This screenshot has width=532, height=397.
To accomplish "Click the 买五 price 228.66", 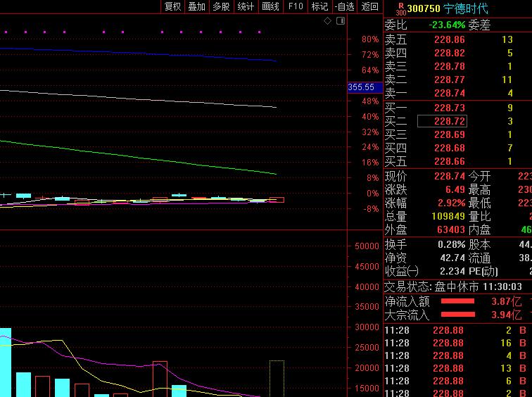I will coord(449,161).
